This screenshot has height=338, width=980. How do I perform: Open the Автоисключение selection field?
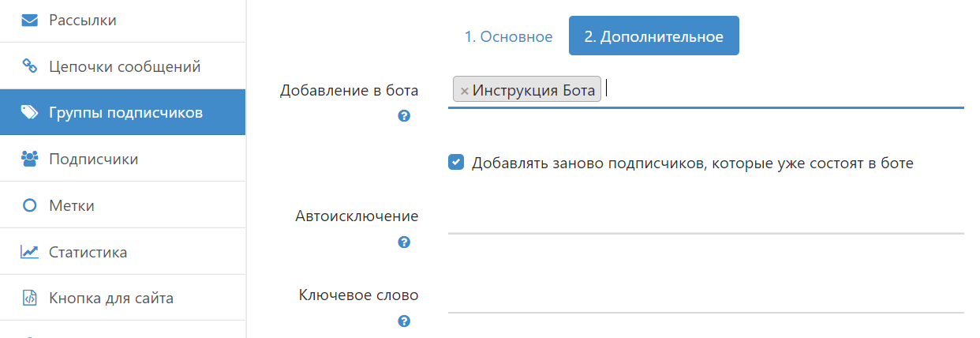pos(705,217)
